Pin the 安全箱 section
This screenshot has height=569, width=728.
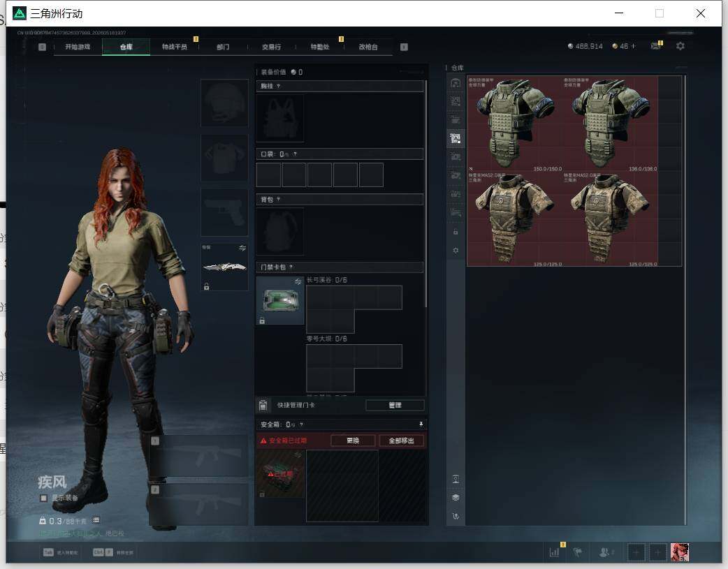(421, 424)
